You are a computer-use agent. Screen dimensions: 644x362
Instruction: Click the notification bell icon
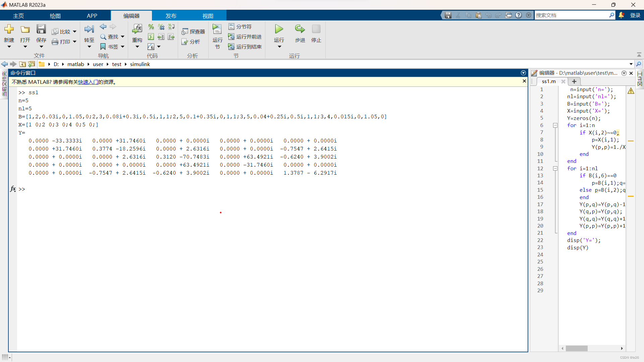click(x=622, y=15)
